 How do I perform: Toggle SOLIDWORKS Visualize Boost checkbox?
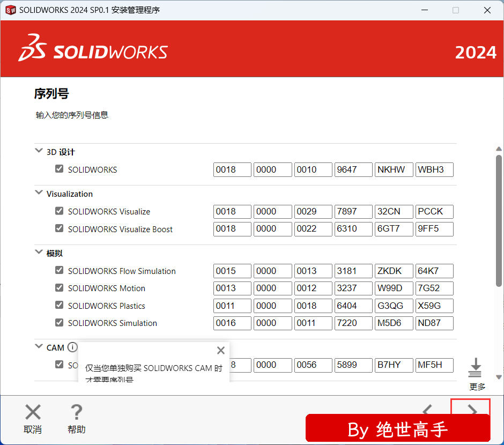point(59,228)
